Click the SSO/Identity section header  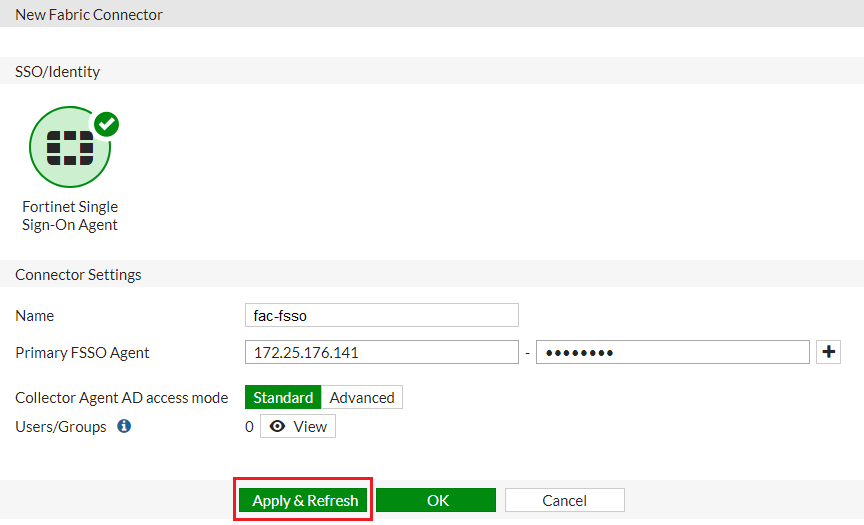click(57, 72)
